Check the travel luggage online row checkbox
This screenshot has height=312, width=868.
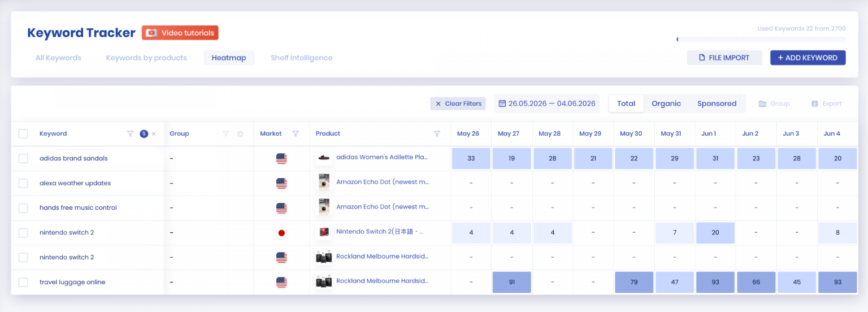(x=23, y=282)
